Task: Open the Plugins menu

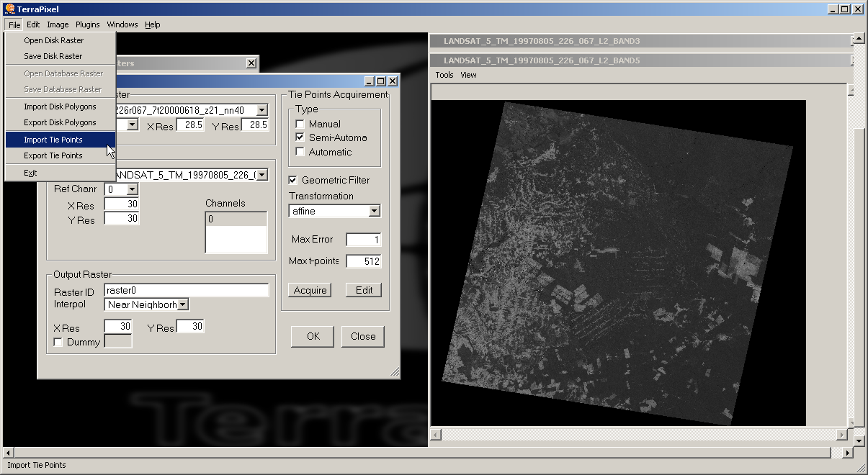Action: (88, 24)
